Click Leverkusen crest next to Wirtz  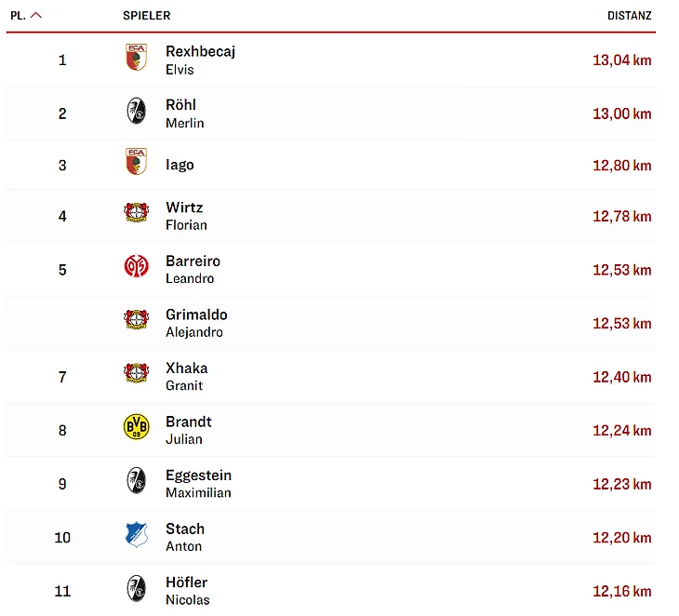[137, 212]
